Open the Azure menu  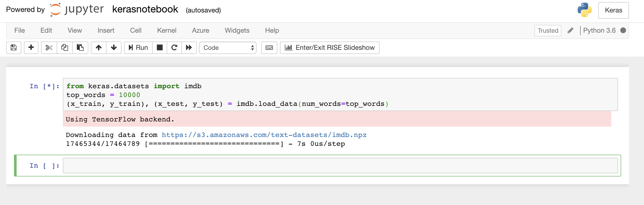point(200,30)
